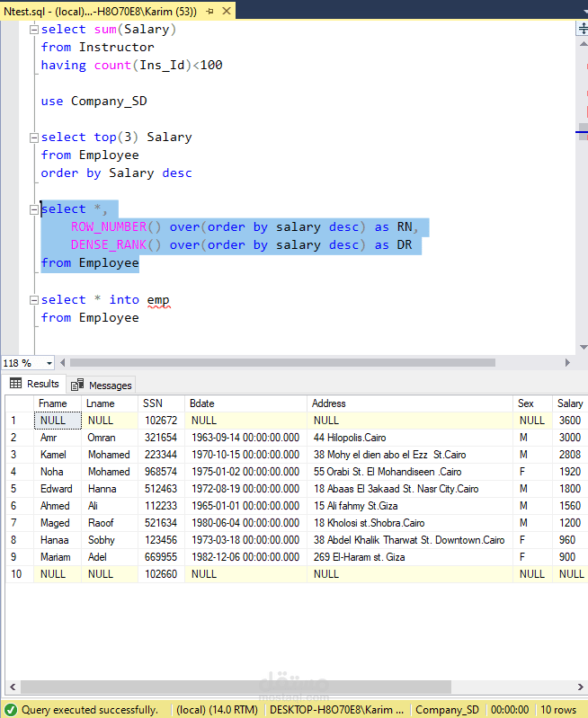The width and height of the screenshot is (588, 718).
Task: Select row 5 header in results
Action: pos(19,489)
